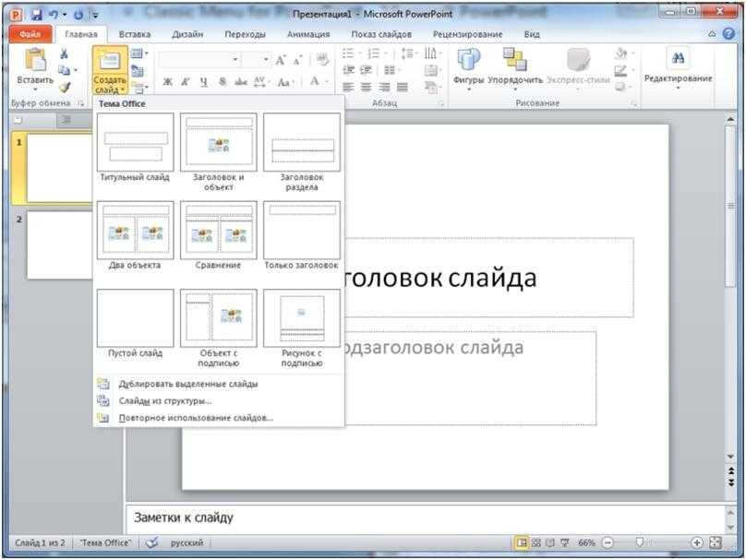The height and width of the screenshot is (560, 746).
Task: Click the zoom in plus button
Action: point(696,542)
